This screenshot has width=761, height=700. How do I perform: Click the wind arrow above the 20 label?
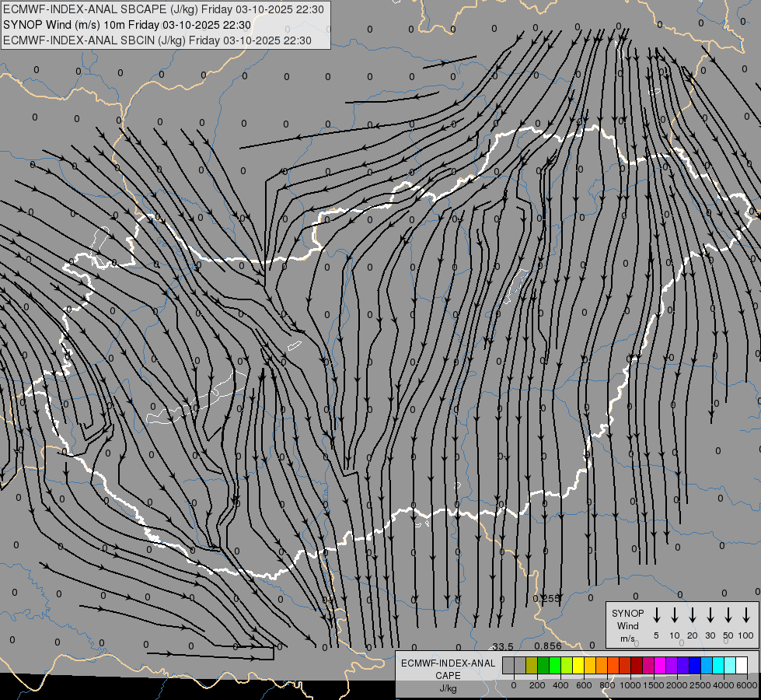coord(692,615)
